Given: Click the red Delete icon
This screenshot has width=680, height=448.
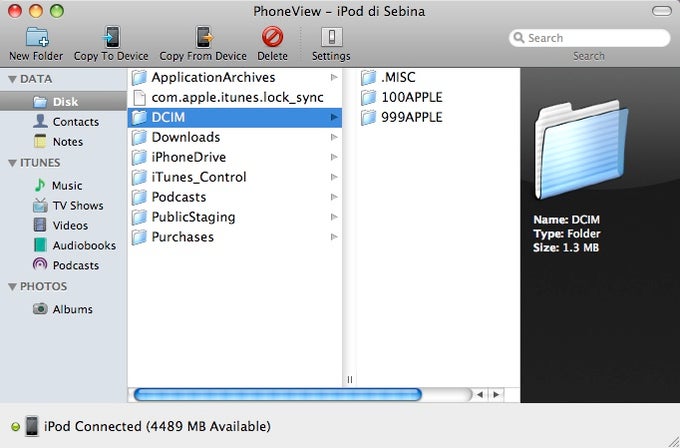Looking at the screenshot, I should pos(272,37).
